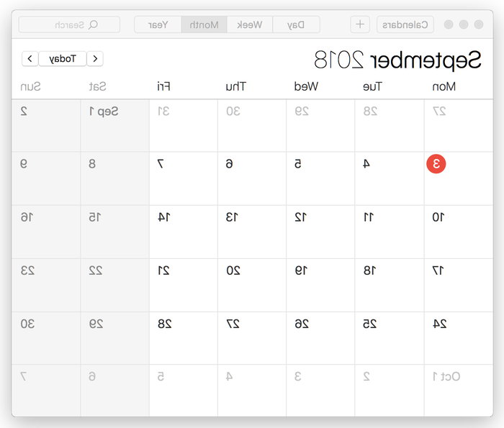Focus the Search field
504x428 pixels.
(69, 24)
